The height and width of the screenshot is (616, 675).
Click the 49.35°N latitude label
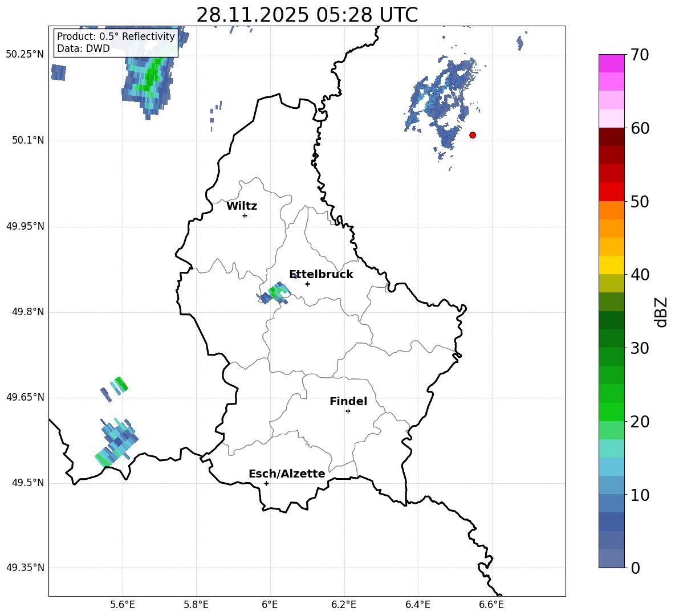[25, 568]
